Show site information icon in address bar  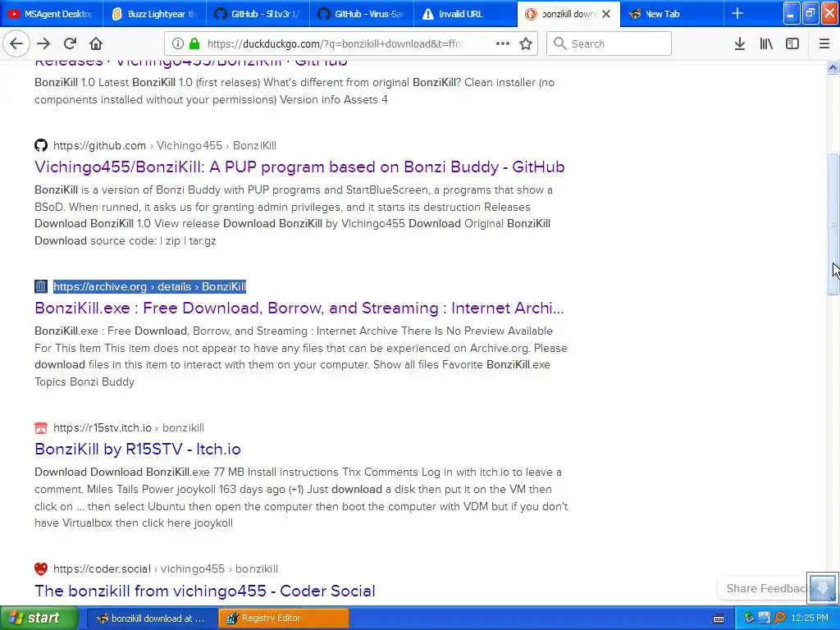click(177, 44)
